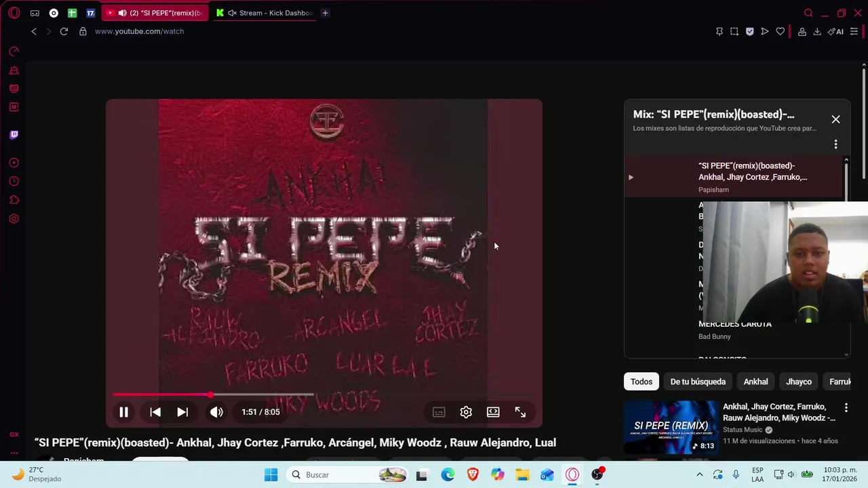The image size is (868, 488).
Task: Click the site security lock icon
Action: click(83, 31)
